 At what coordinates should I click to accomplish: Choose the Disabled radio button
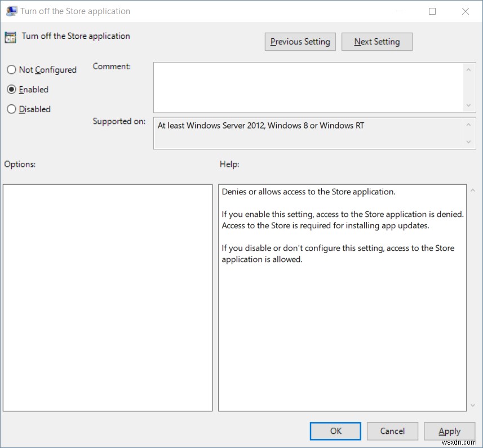tap(11, 109)
